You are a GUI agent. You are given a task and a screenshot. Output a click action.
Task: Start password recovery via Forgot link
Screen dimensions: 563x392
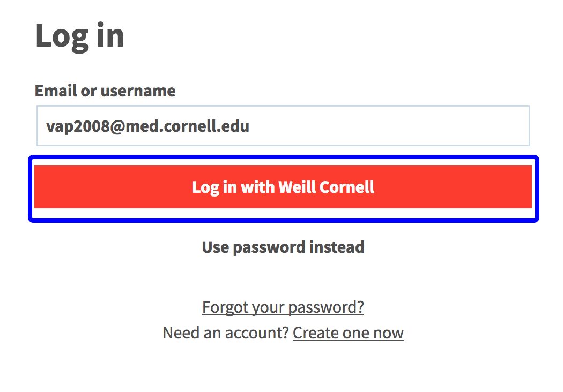click(x=283, y=307)
